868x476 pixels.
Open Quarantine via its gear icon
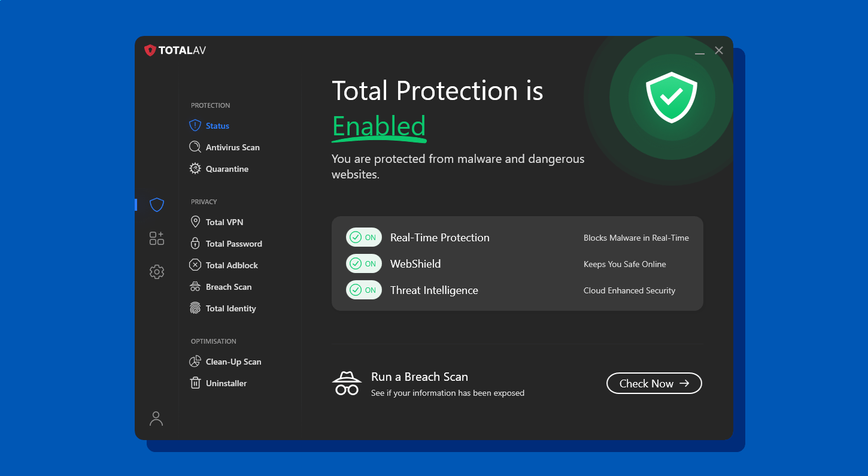pyautogui.click(x=195, y=168)
